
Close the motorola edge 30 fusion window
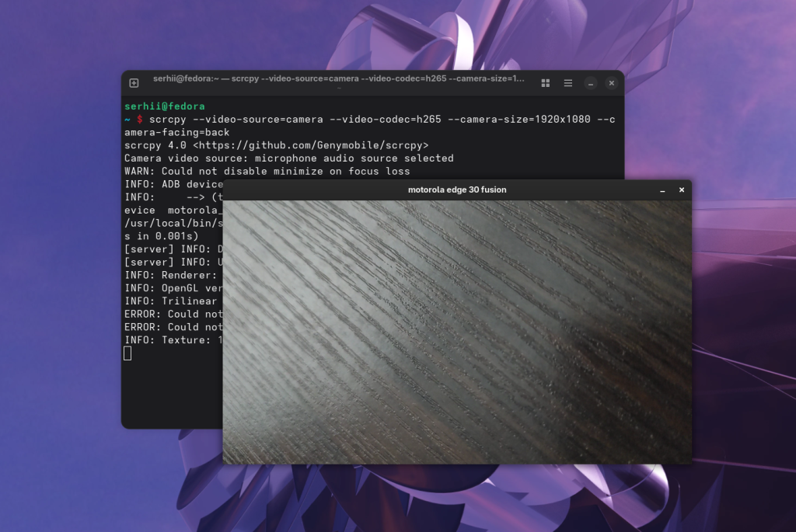pos(682,190)
